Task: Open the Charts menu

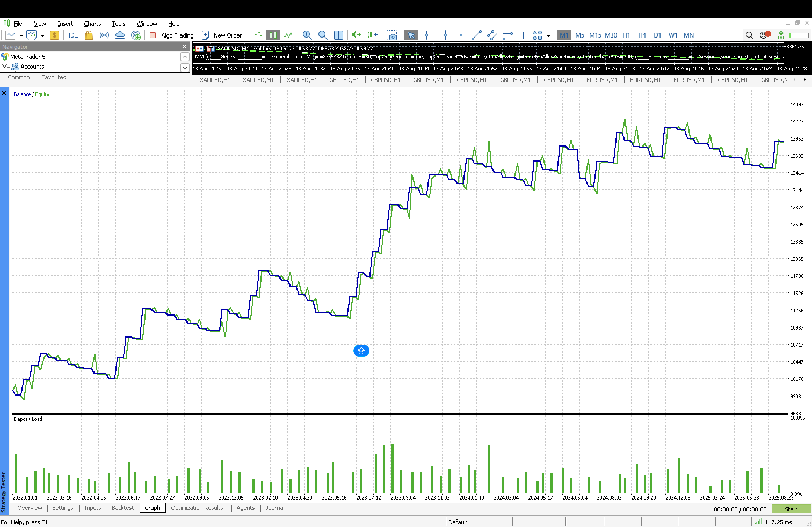Action: (92, 24)
